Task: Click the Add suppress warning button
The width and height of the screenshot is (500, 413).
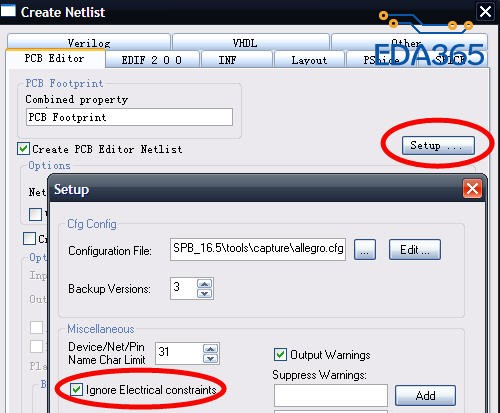Action: (425, 396)
